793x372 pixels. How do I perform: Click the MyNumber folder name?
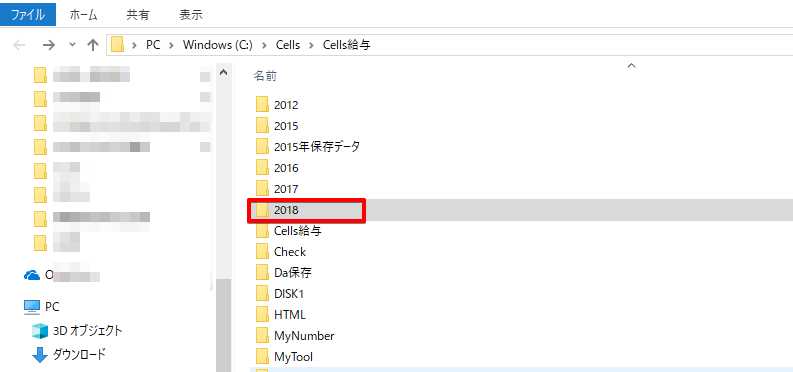[304, 336]
